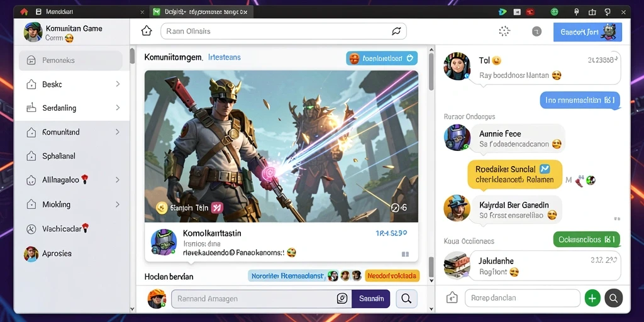Viewport: 644px width, 322px height.
Task: Expand the Komunitand chevron
Action: (x=118, y=132)
